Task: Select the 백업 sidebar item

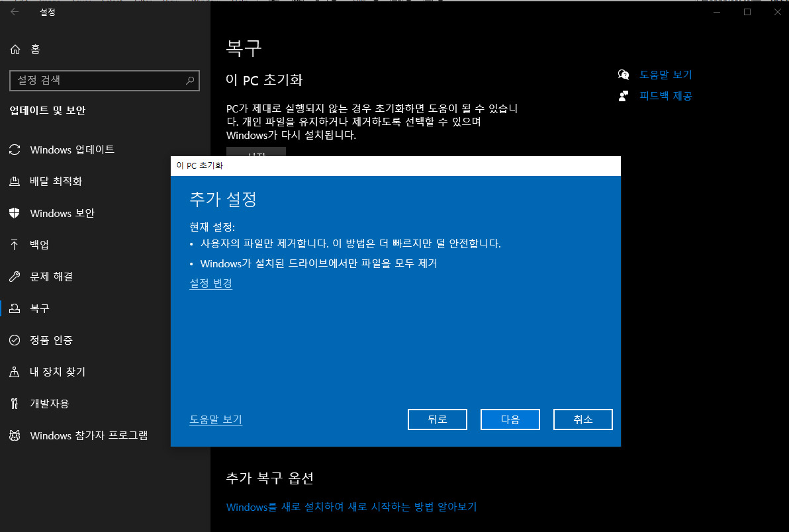Action: pyautogui.click(x=44, y=245)
